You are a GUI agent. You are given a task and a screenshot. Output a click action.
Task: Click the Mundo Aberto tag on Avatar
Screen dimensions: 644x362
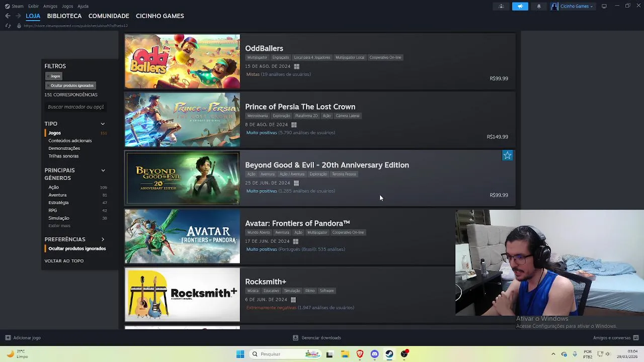[259, 233]
